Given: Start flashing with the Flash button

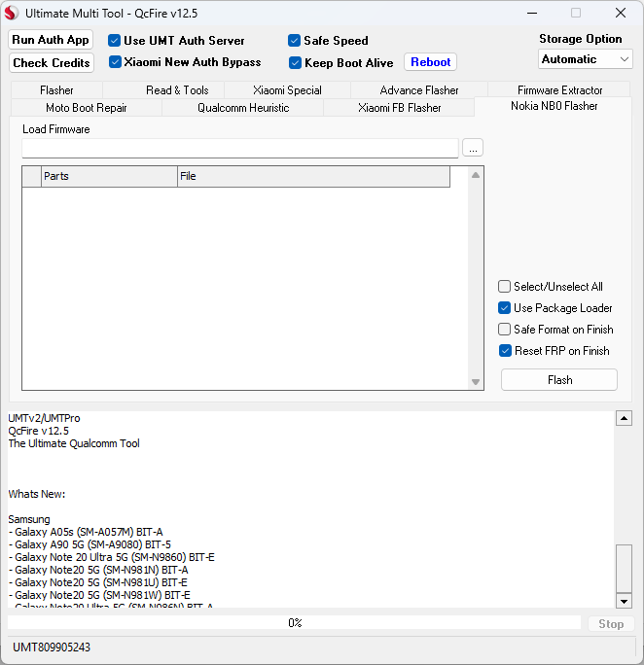Looking at the screenshot, I should 559,379.
